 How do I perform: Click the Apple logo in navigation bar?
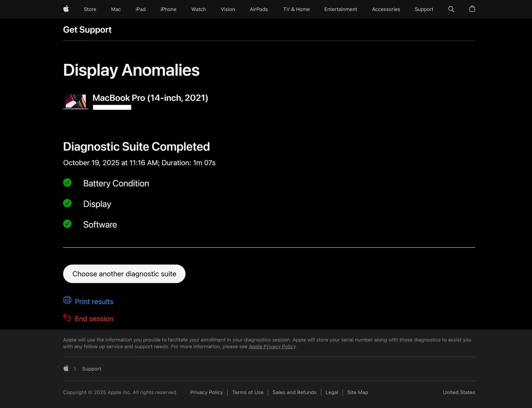tap(66, 9)
